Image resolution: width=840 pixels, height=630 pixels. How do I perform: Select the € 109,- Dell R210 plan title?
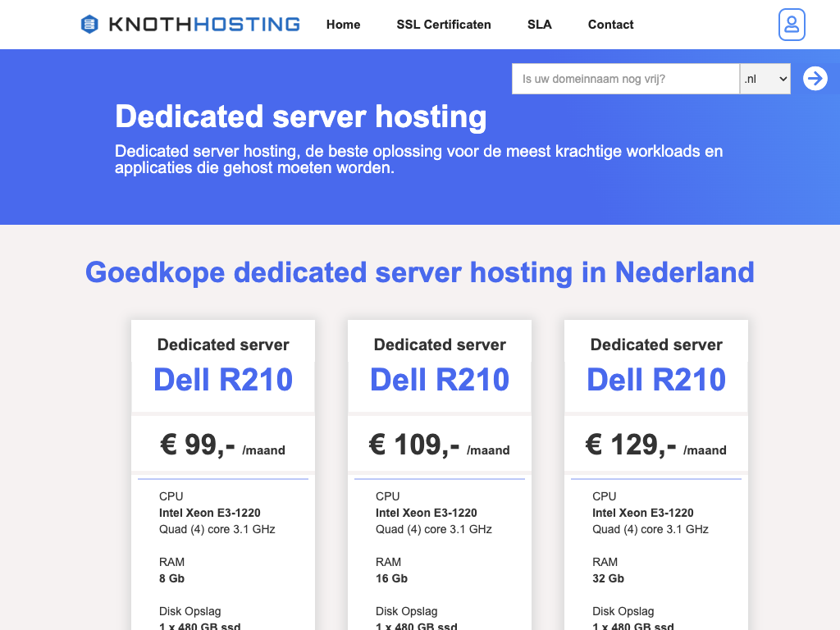click(440, 380)
